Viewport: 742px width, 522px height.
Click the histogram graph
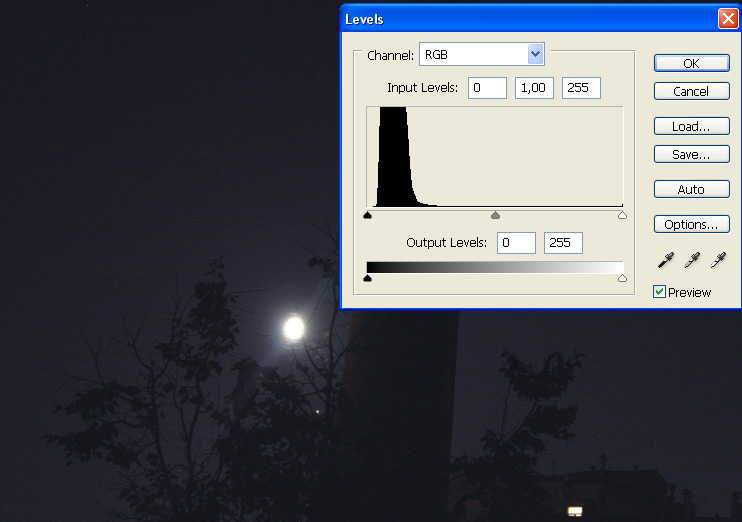pyautogui.click(x=495, y=157)
